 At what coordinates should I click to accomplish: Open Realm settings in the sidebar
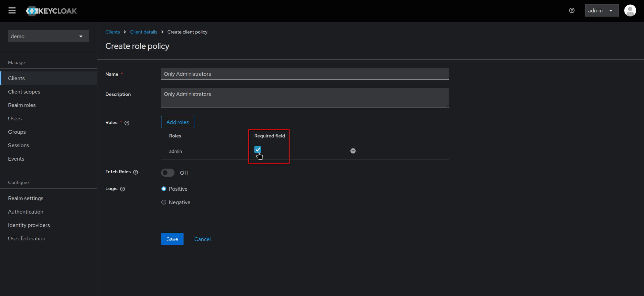(49, 198)
